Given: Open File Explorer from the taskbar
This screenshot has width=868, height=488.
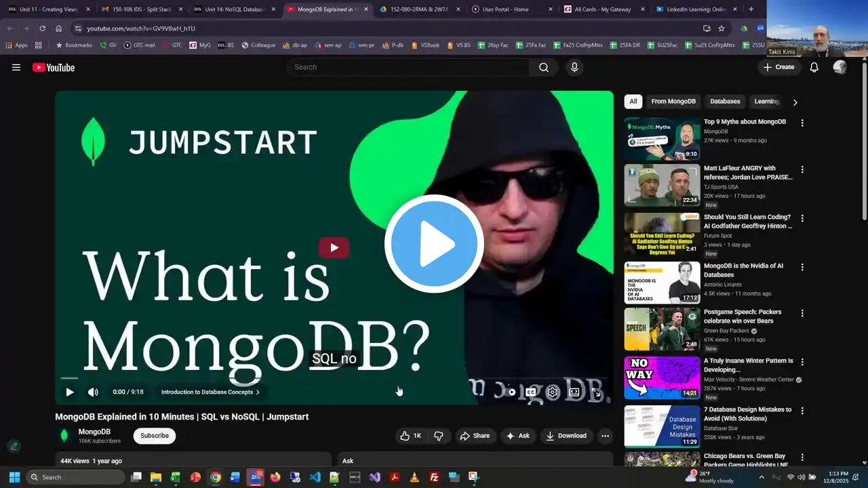Looking at the screenshot, I should point(155,477).
